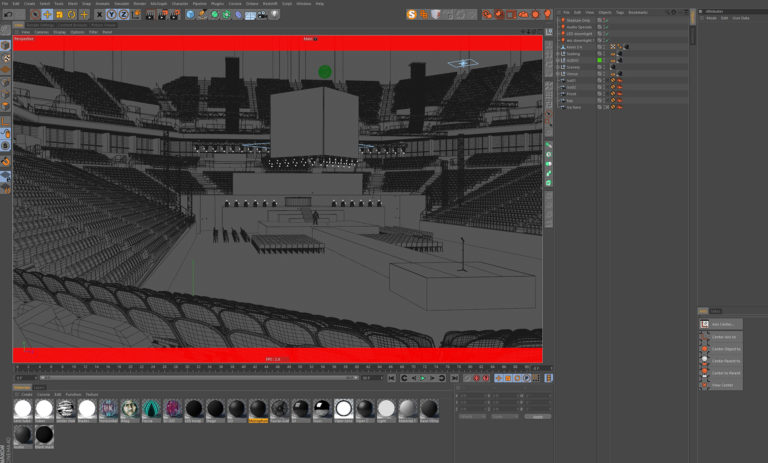Open the spline pen tool icon
The width and height of the screenshot is (768, 463).
pos(202,15)
